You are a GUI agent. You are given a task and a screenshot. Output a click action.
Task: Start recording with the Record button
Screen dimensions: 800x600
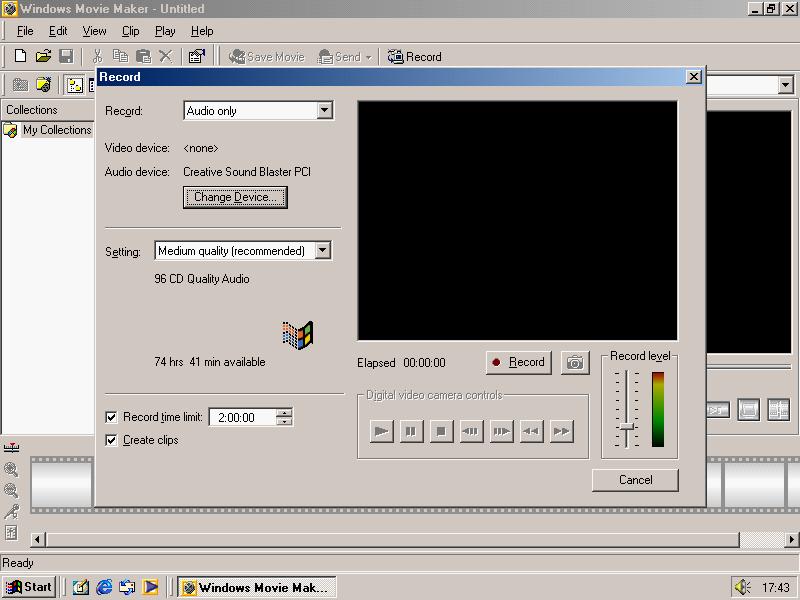518,362
